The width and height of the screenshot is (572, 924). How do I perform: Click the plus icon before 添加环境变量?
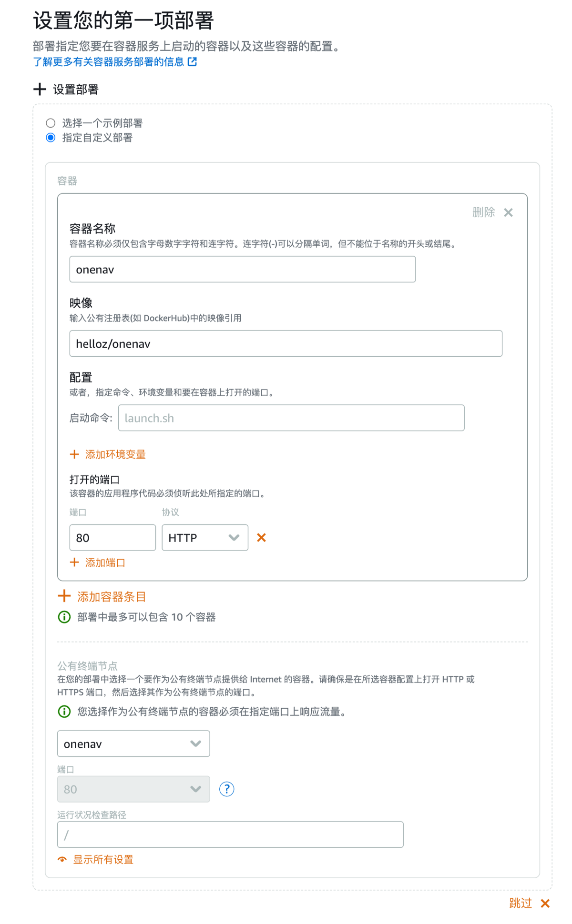tap(74, 454)
